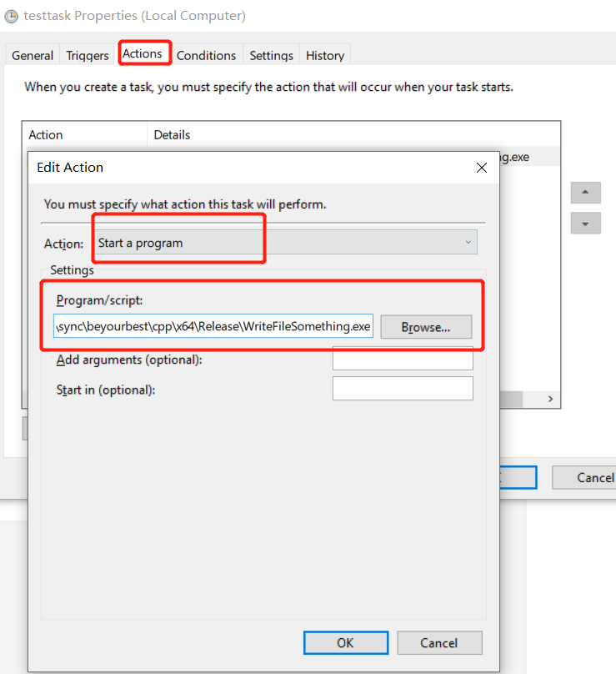
Task: Go to the Settings tab
Action: pyautogui.click(x=271, y=55)
